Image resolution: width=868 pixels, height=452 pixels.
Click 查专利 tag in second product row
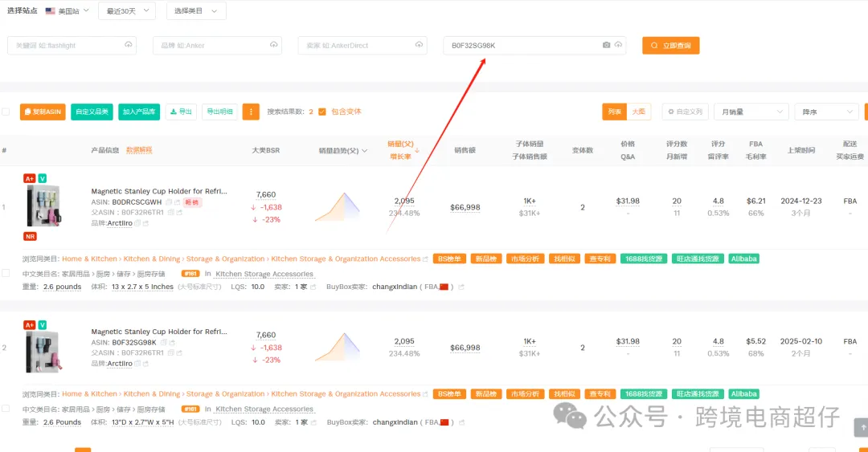[600, 394]
